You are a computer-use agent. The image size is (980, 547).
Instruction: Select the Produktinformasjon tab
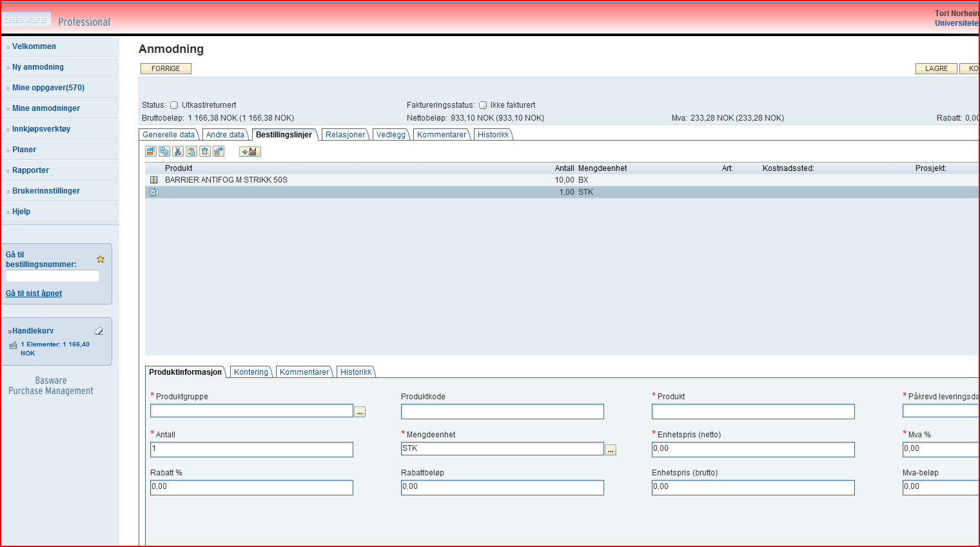click(x=186, y=372)
